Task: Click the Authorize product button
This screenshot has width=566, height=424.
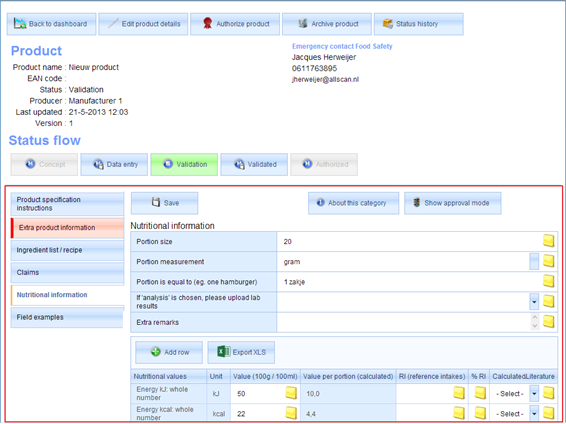Action: point(235,24)
